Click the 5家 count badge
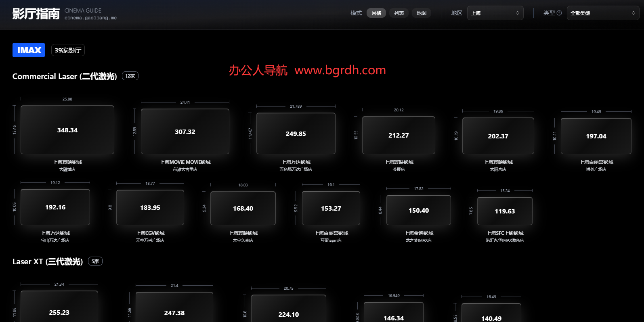644x322 pixels. [x=95, y=261]
